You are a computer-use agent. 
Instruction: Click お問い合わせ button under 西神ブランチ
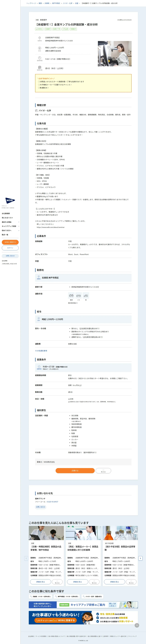point(41,507)
